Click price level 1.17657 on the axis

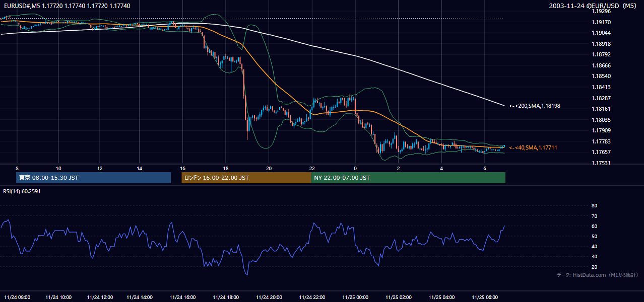(601, 152)
